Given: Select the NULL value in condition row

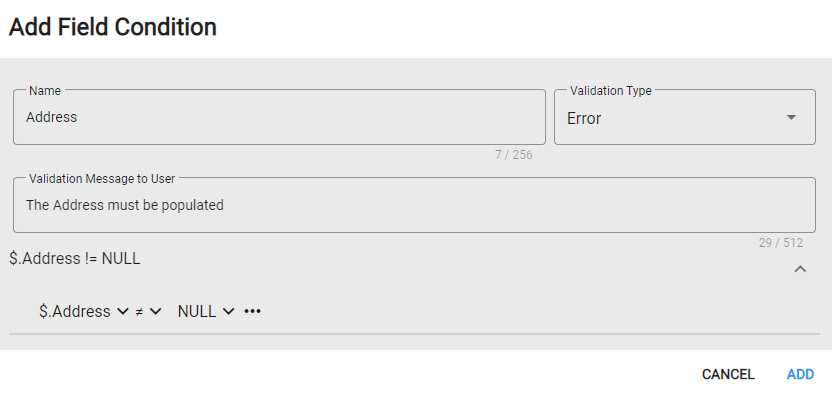Looking at the screenshot, I should 197,311.
